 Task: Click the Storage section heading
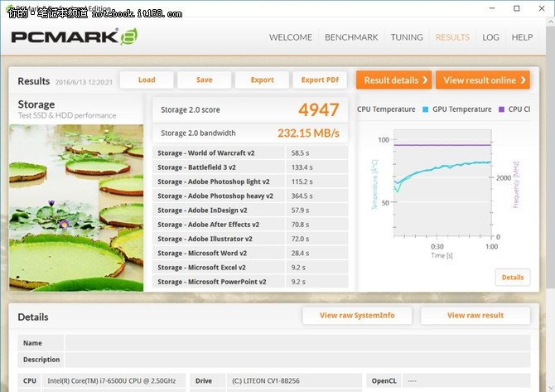tap(36, 104)
